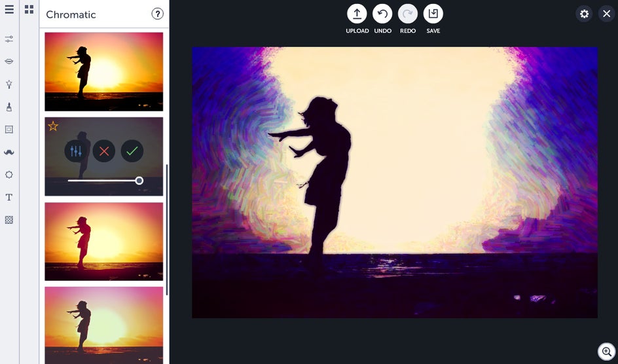Select the Edit sliders tool in sidebar
The height and width of the screenshot is (364, 618).
tap(9, 39)
